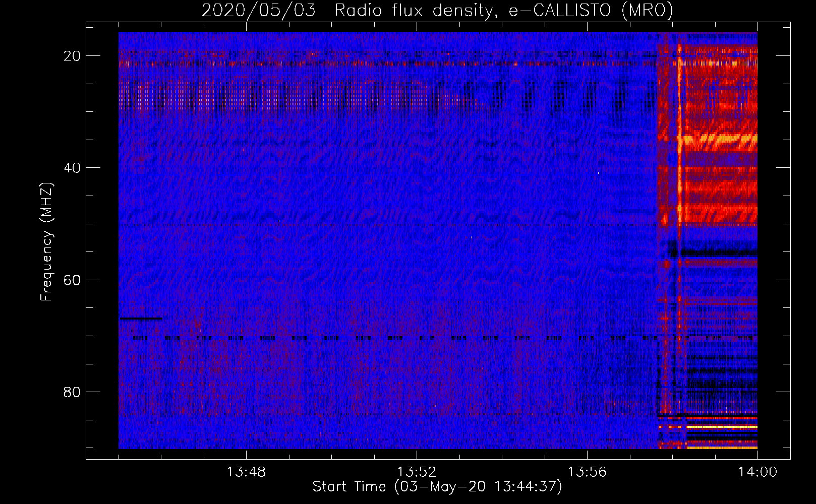The width and height of the screenshot is (816, 504).
Task: Click the 60 MHz frequency tick label
Action: [72, 280]
